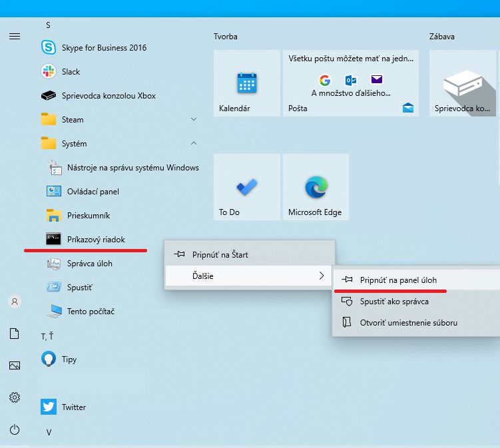Screen dimensions: 500x448
Task: Open the Microsoft Edge tile
Action: (316, 187)
